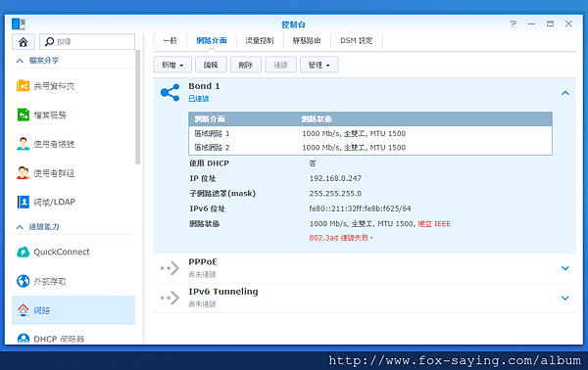The width and height of the screenshot is (588, 370).
Task: Click the PPPoE title
Action: (203, 261)
